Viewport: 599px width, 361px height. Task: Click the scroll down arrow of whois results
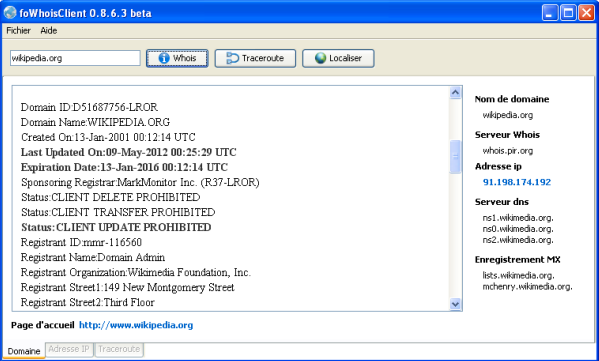click(x=455, y=304)
